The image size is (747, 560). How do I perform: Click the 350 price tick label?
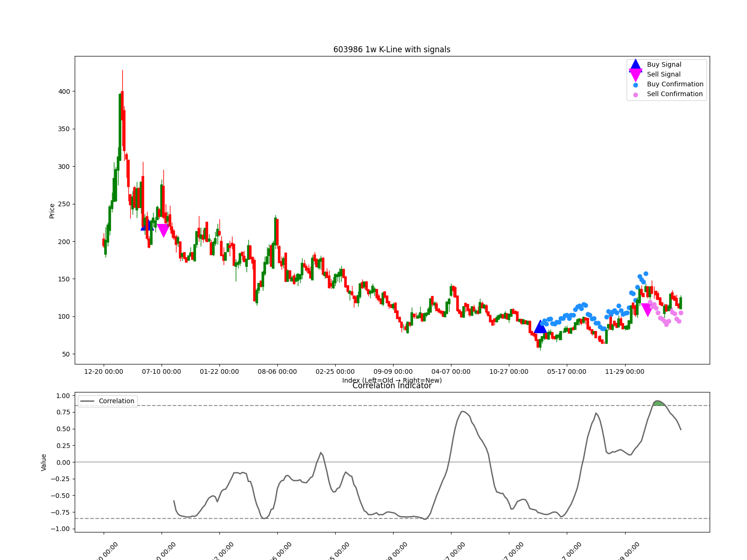pos(64,129)
